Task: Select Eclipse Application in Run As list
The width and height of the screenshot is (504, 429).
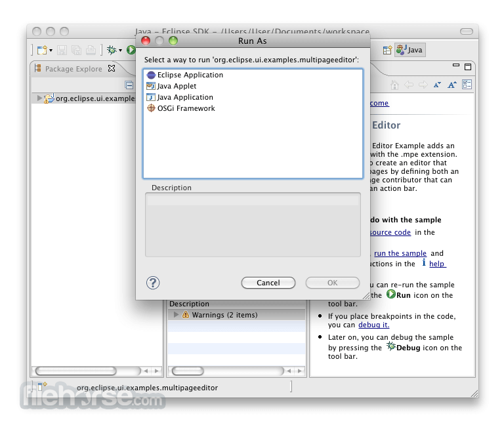Action: [253, 75]
